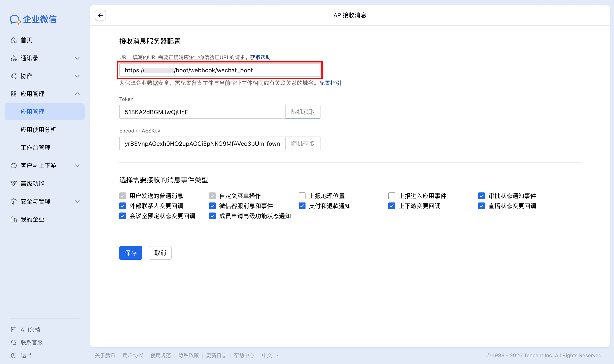614x364 pixels.
Task: Collapse the 应用管理 section chevron
Action: [x=77, y=94]
